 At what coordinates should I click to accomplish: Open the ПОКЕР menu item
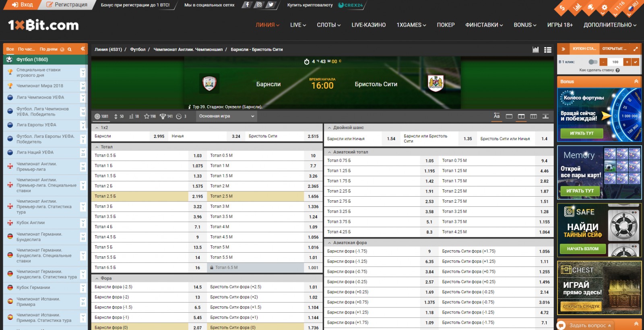tap(446, 25)
